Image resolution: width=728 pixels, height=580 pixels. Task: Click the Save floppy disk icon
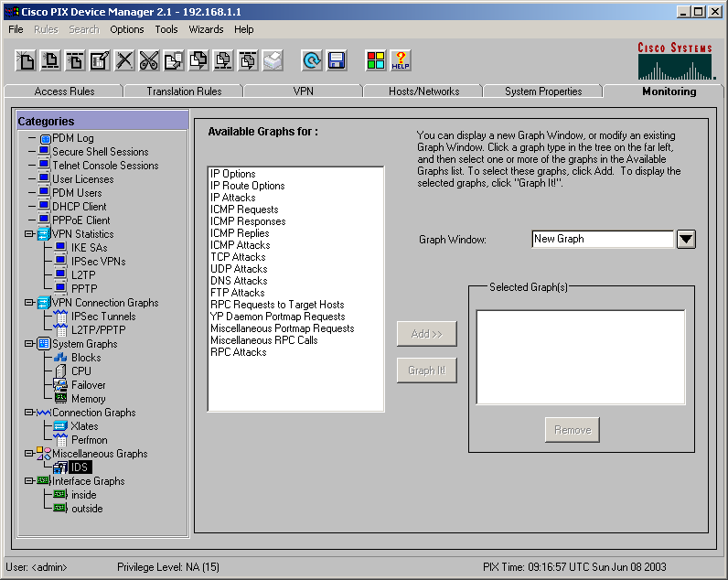click(x=337, y=60)
